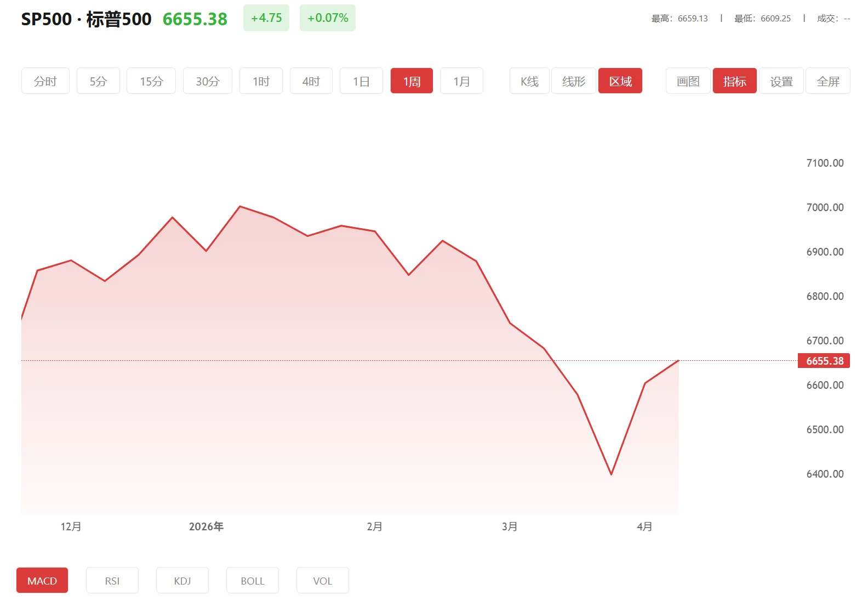
Task: Enter 全屏 fullscreen mode
Action: (x=828, y=81)
